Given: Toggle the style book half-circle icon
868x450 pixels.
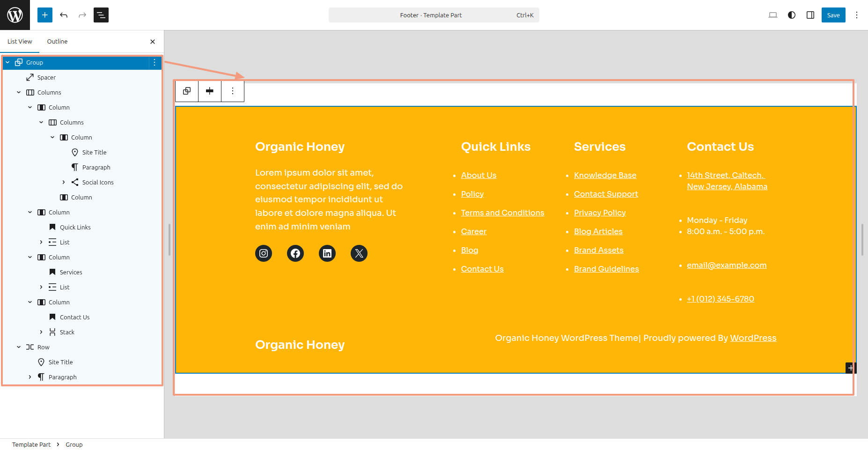Looking at the screenshot, I should (x=792, y=15).
